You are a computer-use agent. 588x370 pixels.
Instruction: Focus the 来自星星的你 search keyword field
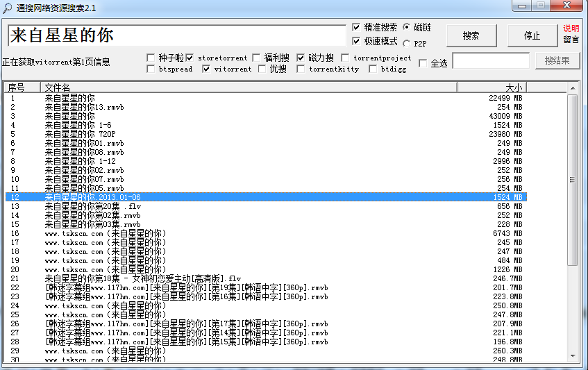(x=176, y=35)
